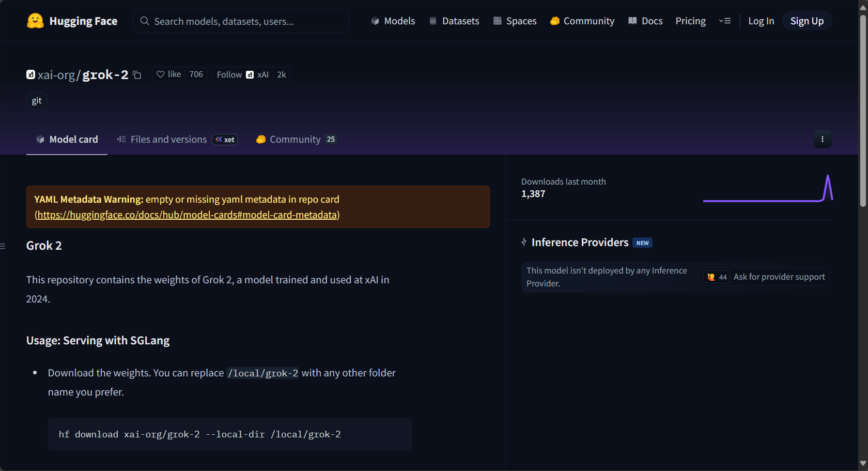The image size is (868, 471).
Task: Open the Models page
Action: click(393, 21)
